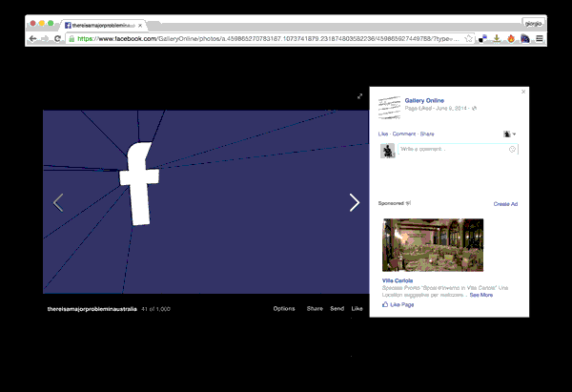Click See More in the sponsored ad
Screen dimensions: 572x392
[x=481, y=295]
